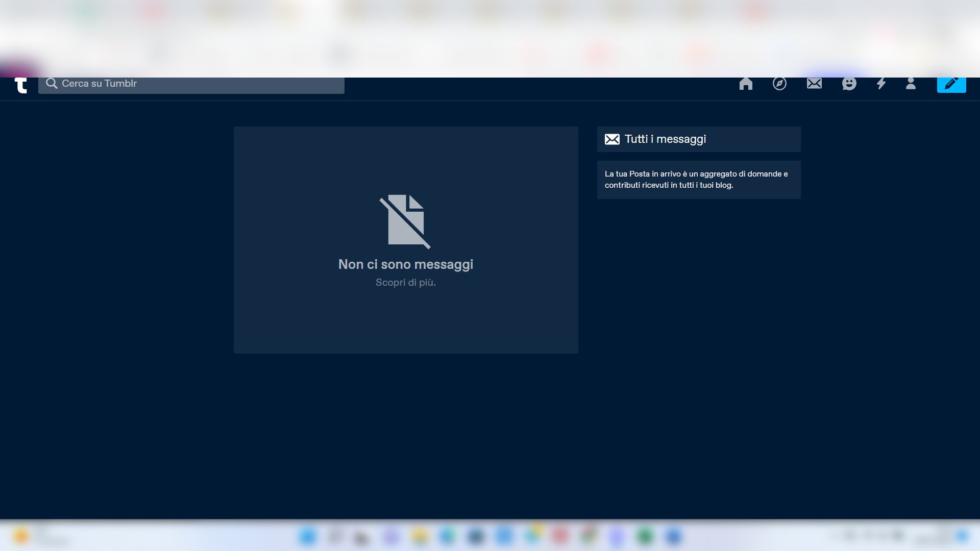The height and width of the screenshot is (551, 980).
Task: Go to the Home dashboard icon
Action: pyautogui.click(x=746, y=84)
